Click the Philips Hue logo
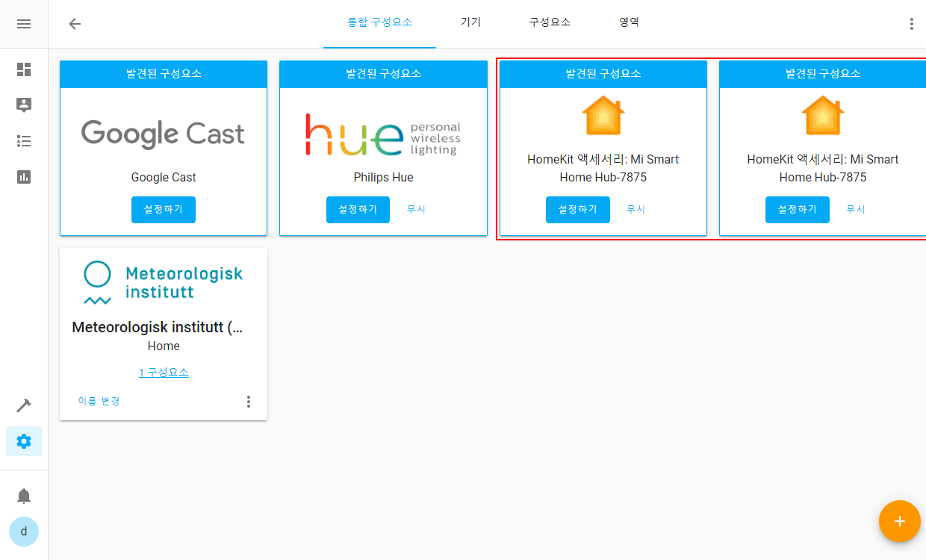Viewport: 926px width, 560px height. [383, 134]
